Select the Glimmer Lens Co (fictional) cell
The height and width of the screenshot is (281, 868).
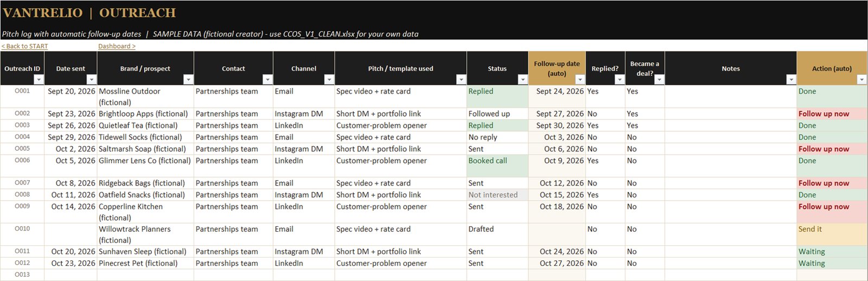click(x=145, y=166)
